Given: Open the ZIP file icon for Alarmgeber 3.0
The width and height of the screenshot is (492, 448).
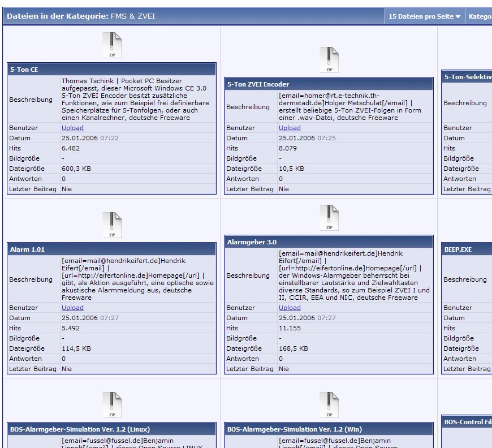Looking at the screenshot, I should (329, 218).
